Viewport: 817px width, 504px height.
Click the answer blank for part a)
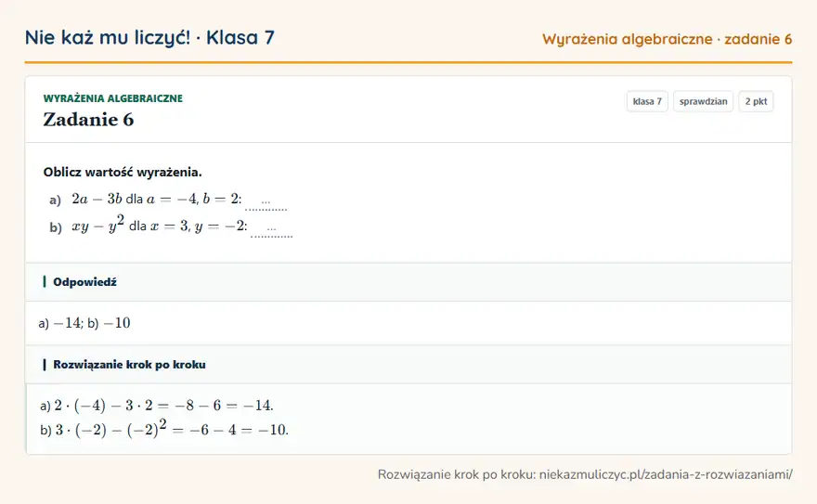[x=266, y=201]
